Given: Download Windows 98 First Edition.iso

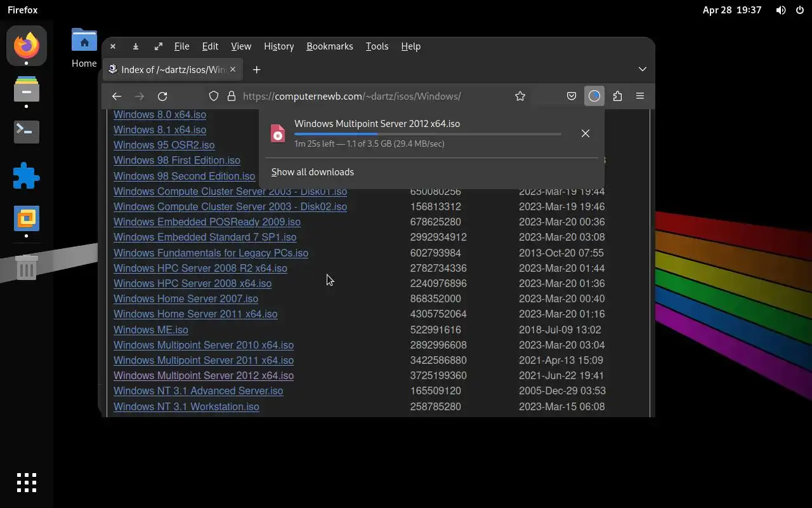Looking at the screenshot, I should (x=177, y=161).
